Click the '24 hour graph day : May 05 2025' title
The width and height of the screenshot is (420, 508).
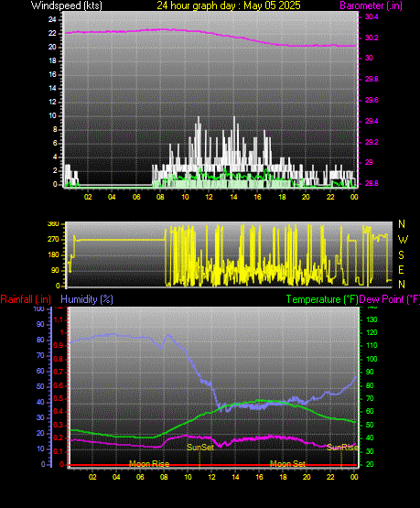click(229, 5)
